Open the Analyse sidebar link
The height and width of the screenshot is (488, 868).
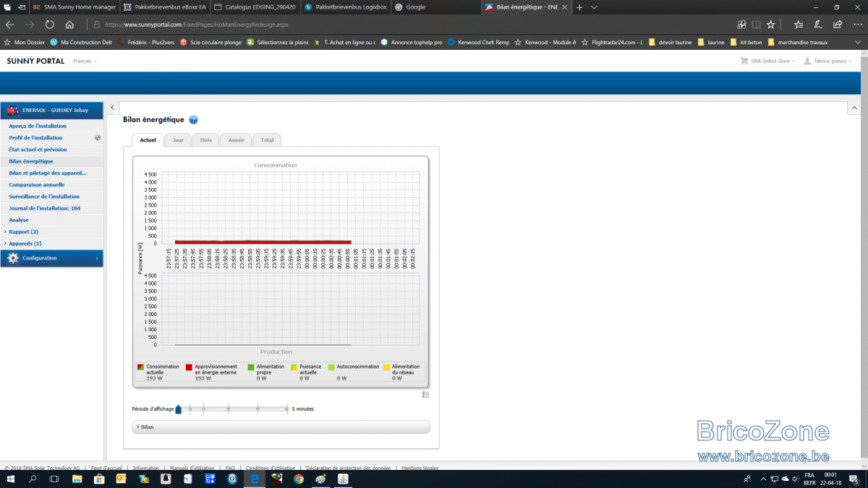click(x=19, y=220)
